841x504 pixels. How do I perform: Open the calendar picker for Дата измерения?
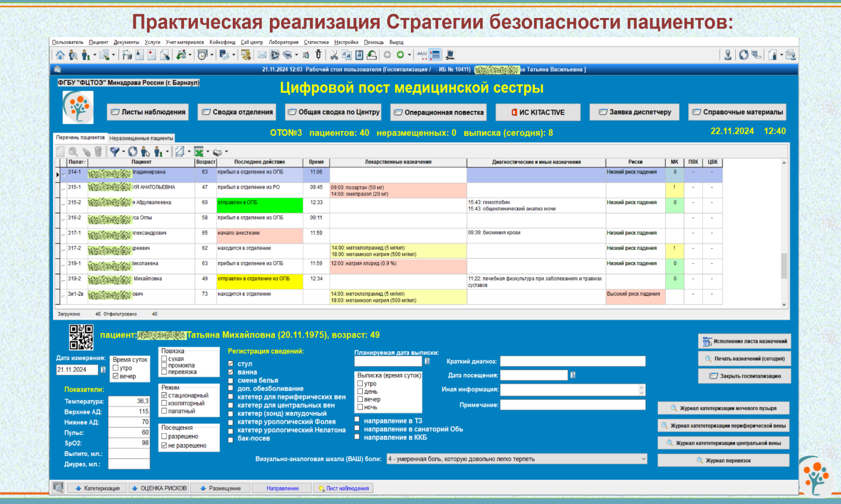pos(103,369)
